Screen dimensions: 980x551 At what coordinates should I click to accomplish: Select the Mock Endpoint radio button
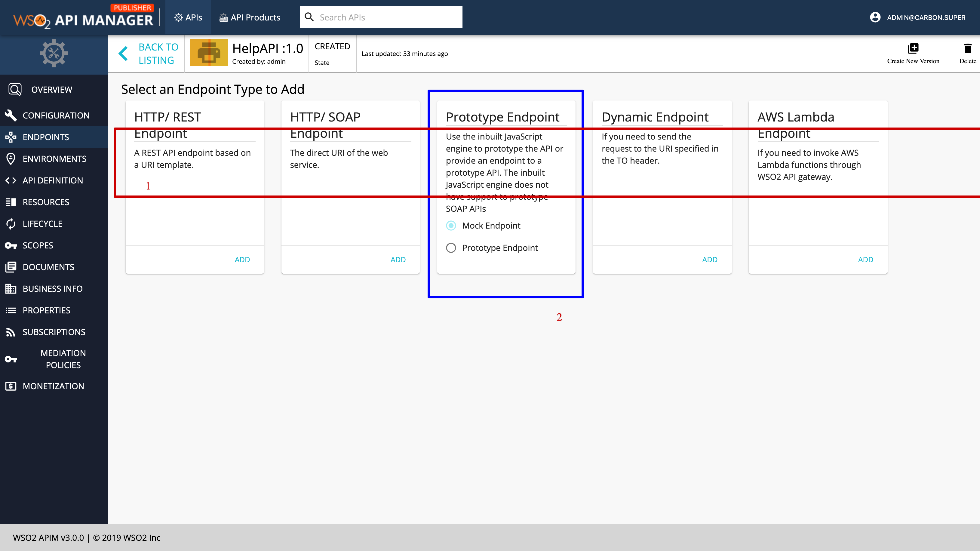(x=451, y=225)
